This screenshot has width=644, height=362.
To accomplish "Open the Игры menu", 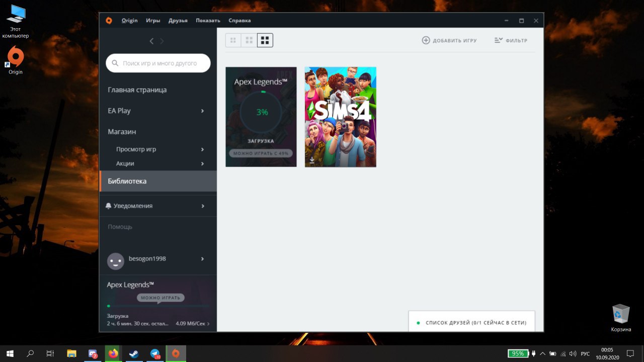I will coord(153,21).
